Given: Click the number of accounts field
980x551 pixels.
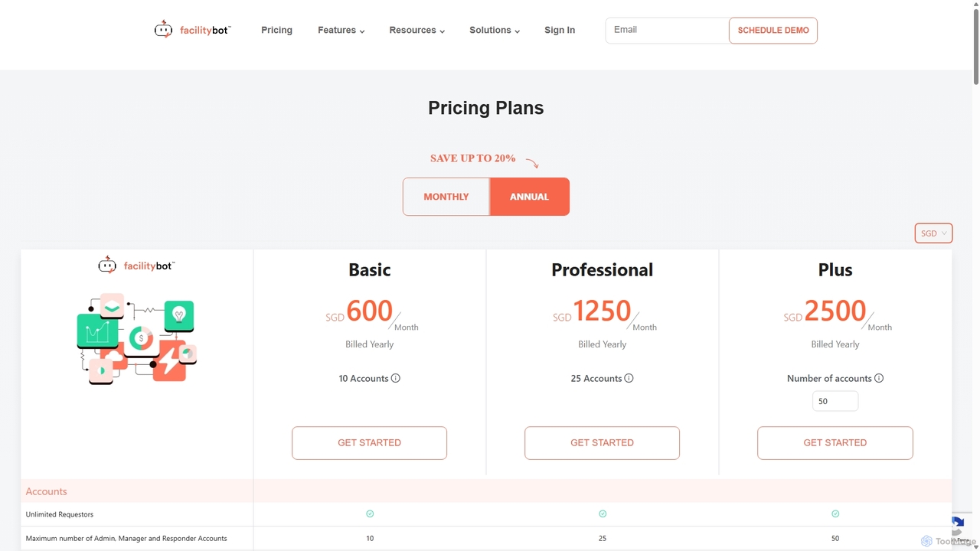Looking at the screenshot, I should tap(835, 401).
